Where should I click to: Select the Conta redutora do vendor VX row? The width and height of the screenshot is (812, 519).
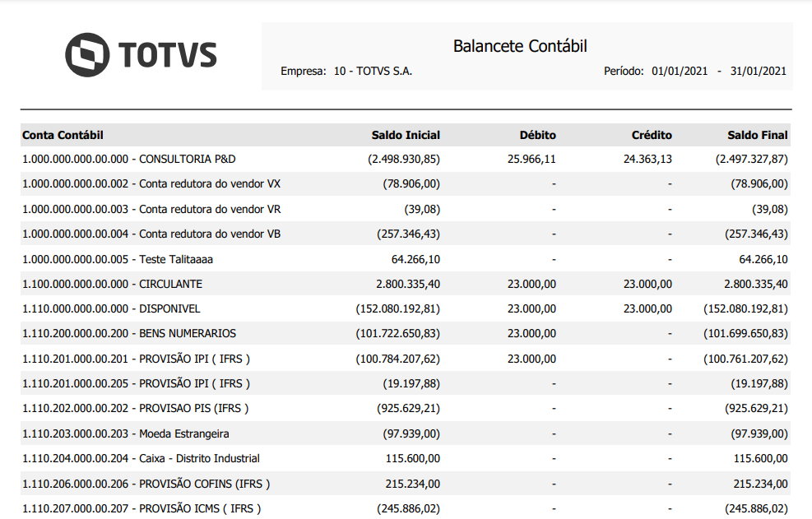151,184
